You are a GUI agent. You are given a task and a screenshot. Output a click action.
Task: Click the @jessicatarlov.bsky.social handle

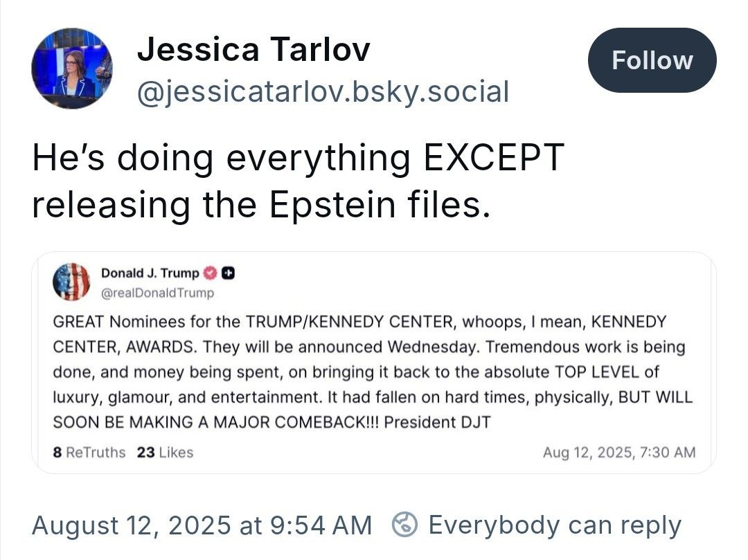pyautogui.click(x=323, y=91)
